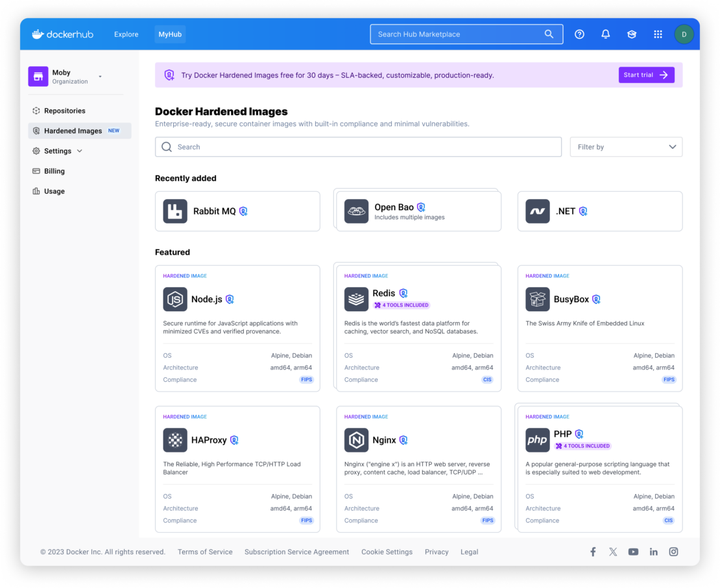720x588 pixels.
Task: Click the user avatar with D initial
Action: (x=684, y=34)
